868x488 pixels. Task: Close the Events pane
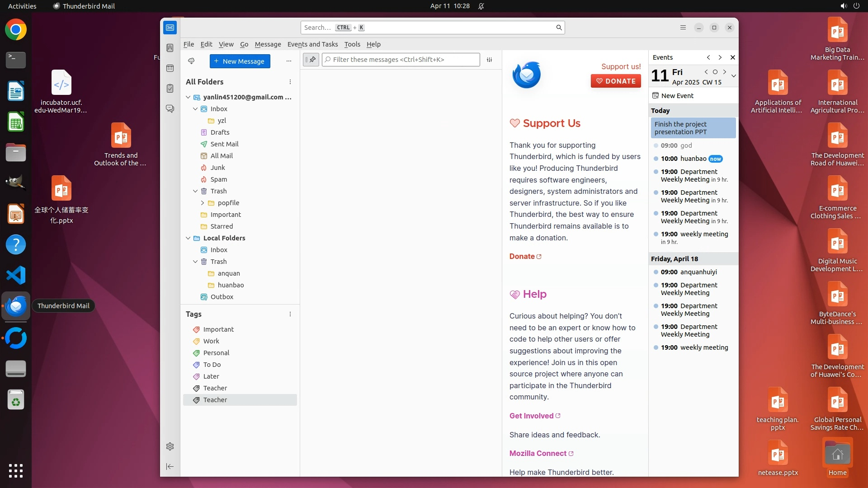click(x=733, y=57)
